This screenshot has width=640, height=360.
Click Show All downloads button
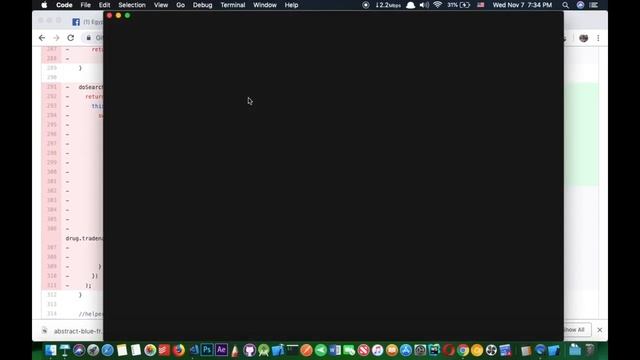pos(577,330)
